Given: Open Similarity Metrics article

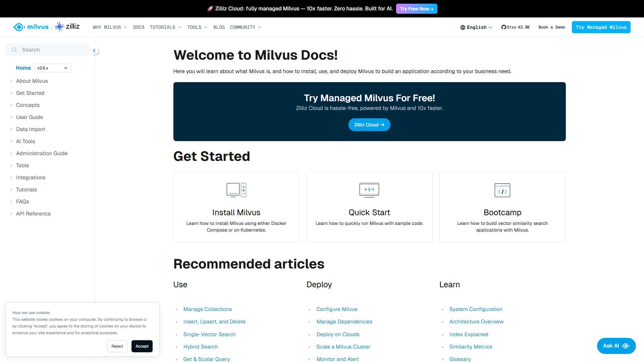Looking at the screenshot, I should point(471,347).
